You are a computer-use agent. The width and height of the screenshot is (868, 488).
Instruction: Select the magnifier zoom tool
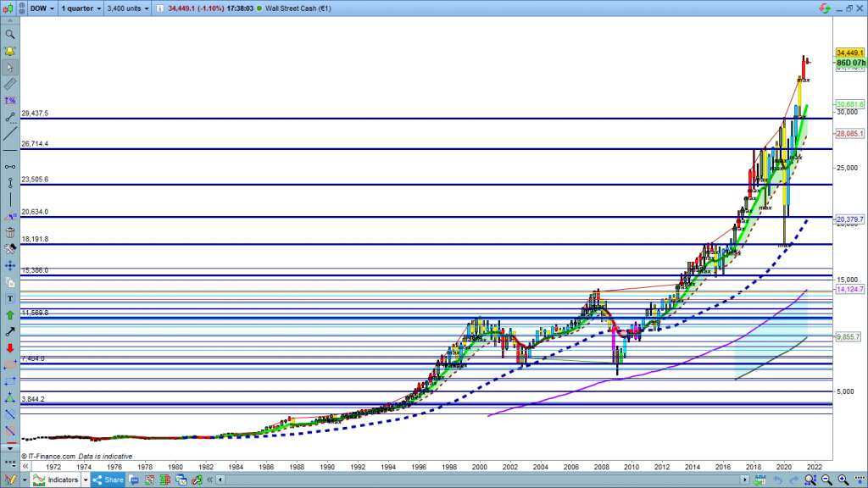tap(10, 35)
